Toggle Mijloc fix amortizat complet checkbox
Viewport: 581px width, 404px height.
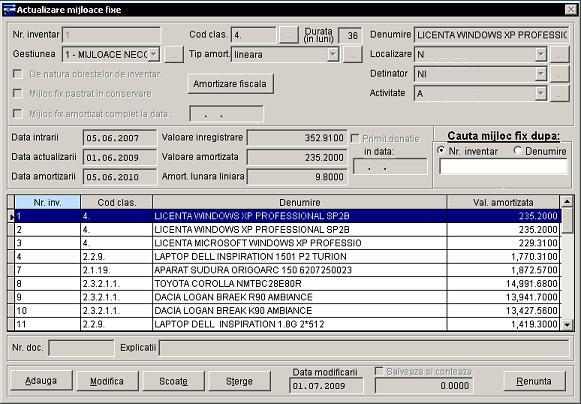point(17,113)
